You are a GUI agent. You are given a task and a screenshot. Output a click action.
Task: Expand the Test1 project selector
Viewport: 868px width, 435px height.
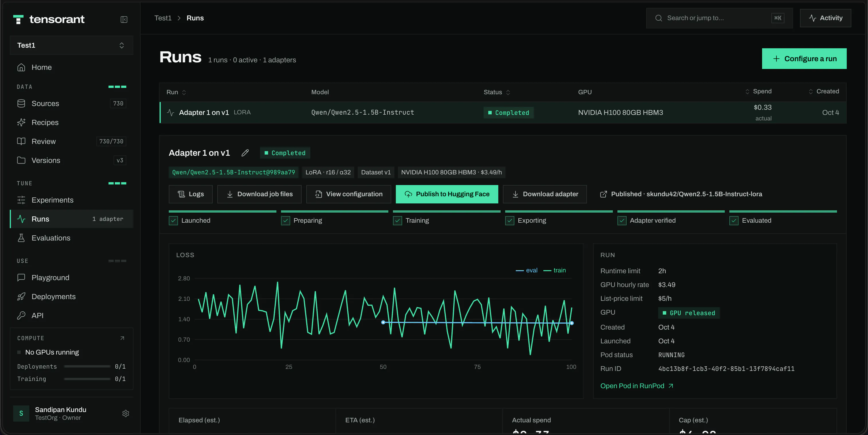coord(71,45)
